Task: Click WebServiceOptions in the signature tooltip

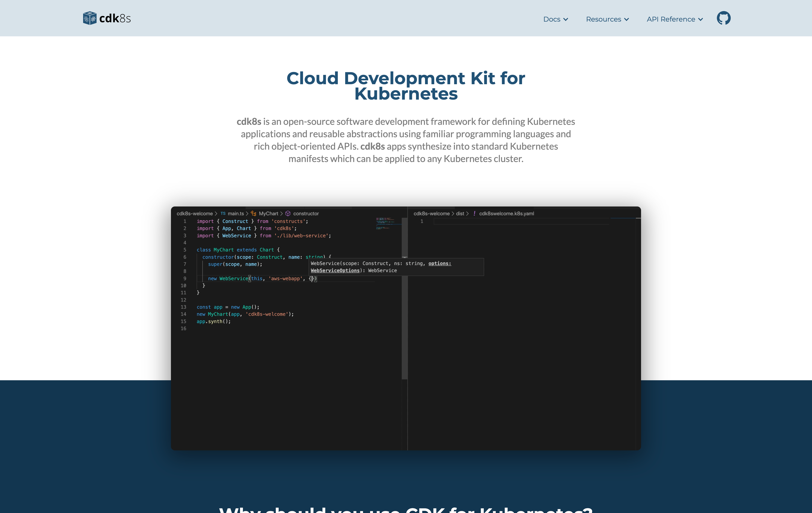Action: (x=335, y=270)
